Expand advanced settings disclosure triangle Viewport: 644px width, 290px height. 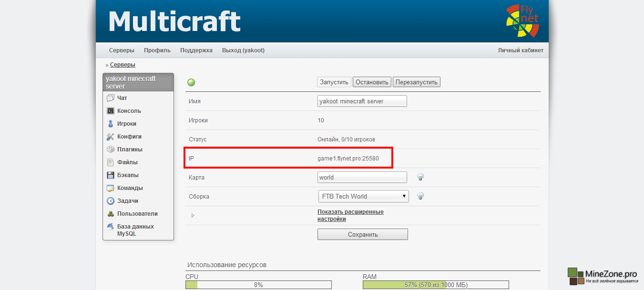(x=193, y=216)
